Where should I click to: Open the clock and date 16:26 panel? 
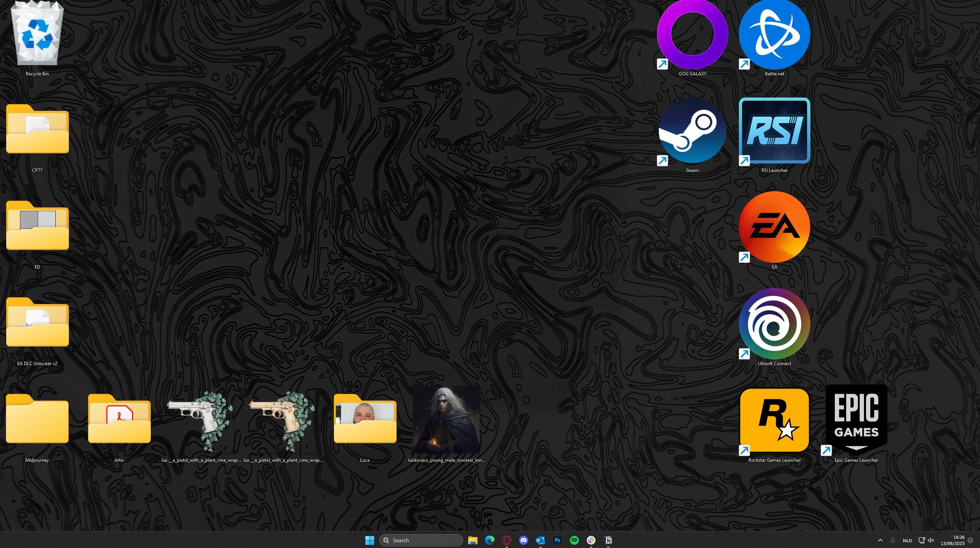(953, 540)
